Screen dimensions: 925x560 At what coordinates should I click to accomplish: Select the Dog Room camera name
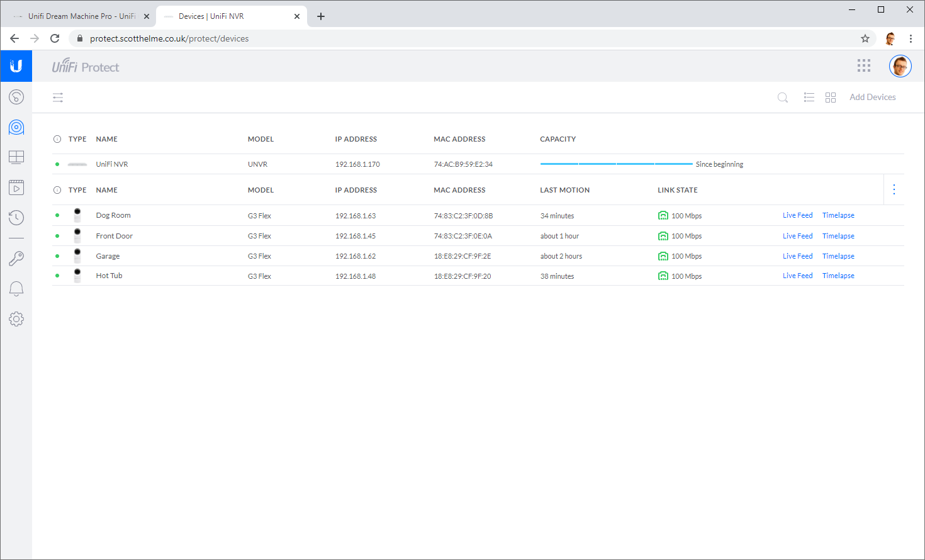pyautogui.click(x=113, y=215)
